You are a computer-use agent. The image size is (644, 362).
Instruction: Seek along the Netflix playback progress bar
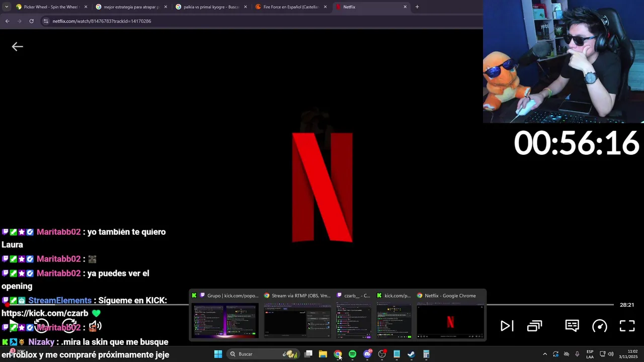click(x=310, y=305)
